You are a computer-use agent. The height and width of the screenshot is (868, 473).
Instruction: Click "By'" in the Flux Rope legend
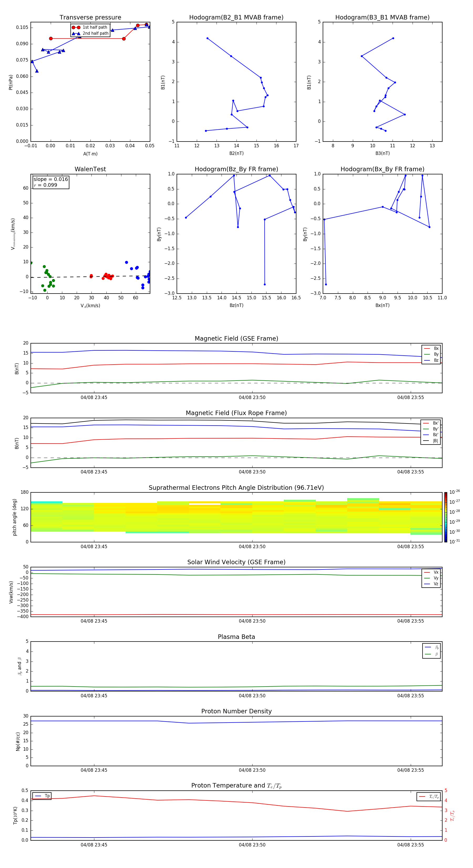[436, 429]
